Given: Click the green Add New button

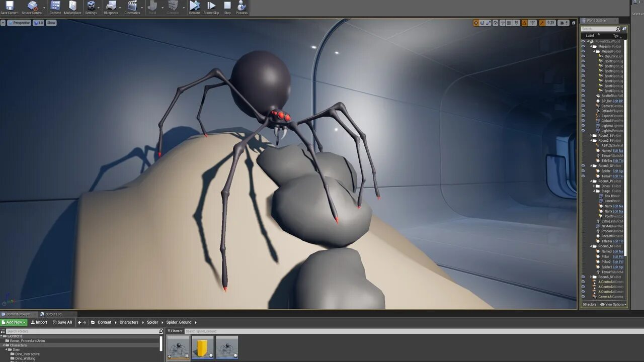Looking at the screenshot, I should point(14,322).
